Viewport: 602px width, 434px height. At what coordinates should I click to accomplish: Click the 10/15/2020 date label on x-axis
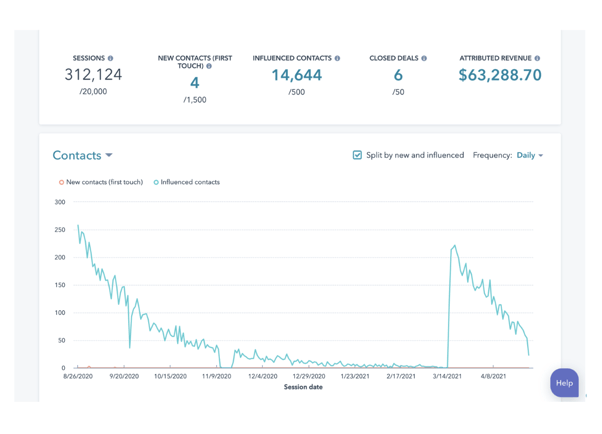(170, 376)
